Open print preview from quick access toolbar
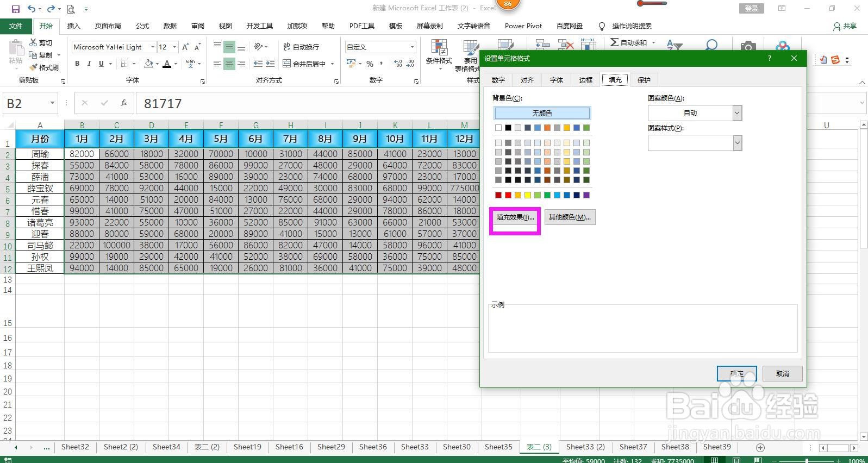This screenshot has width=868, height=463. pyautogui.click(x=71, y=9)
